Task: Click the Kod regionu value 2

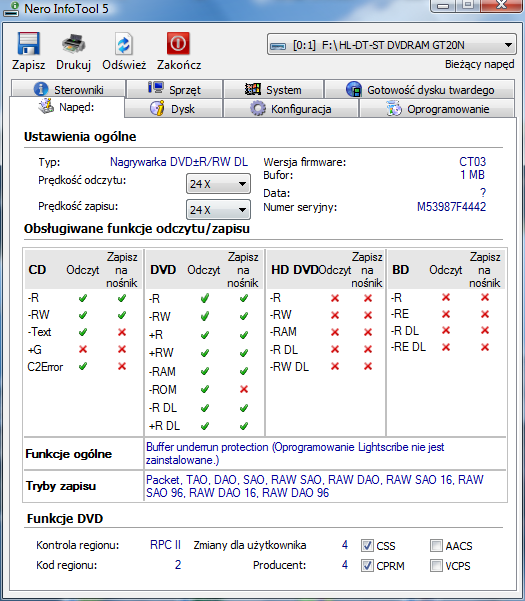Action: tap(178, 565)
